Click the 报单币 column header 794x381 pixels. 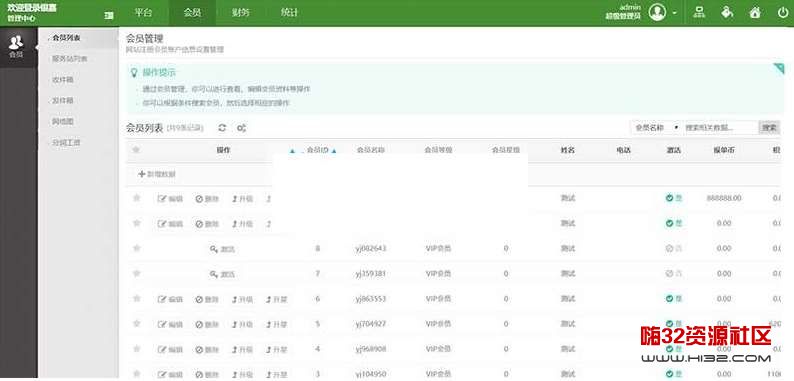[x=724, y=150]
